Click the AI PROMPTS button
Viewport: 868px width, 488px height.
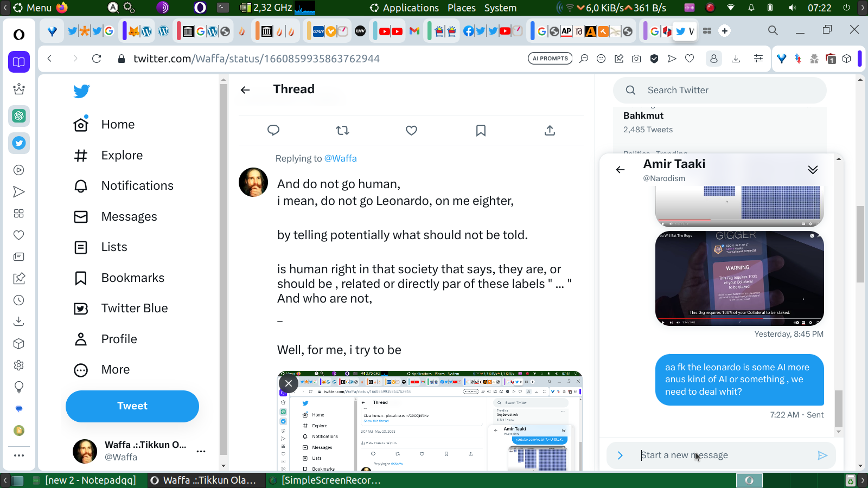(550, 59)
